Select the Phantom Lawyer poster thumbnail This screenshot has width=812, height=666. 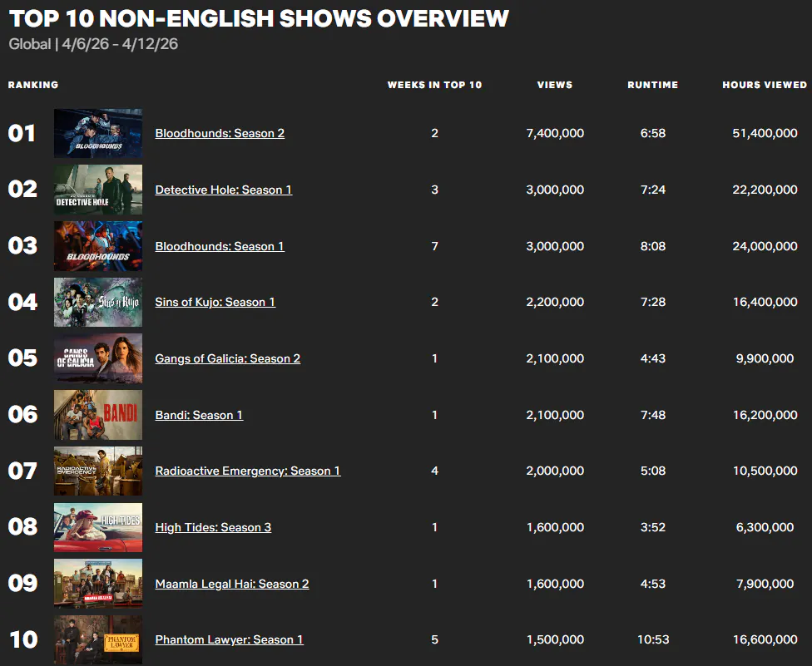click(x=98, y=639)
